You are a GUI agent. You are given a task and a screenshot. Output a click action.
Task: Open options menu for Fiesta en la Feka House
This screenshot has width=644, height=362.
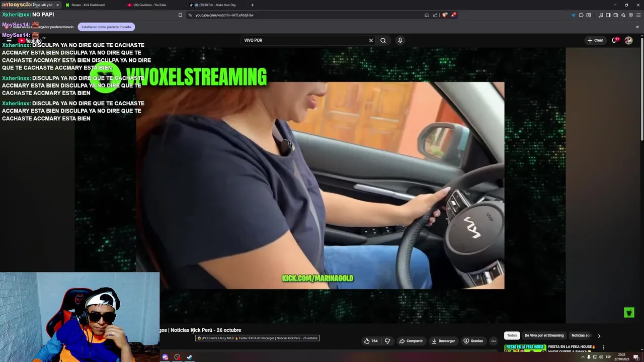coord(603,347)
